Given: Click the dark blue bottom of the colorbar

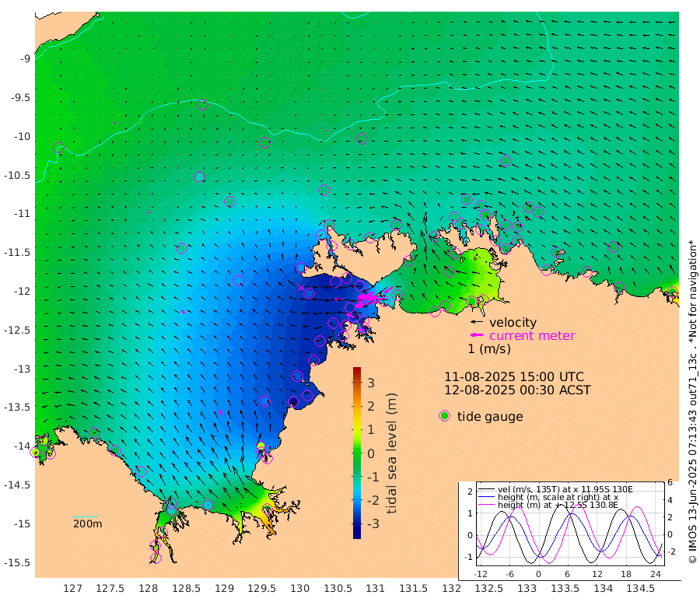Looking at the screenshot, I should coord(357,535).
